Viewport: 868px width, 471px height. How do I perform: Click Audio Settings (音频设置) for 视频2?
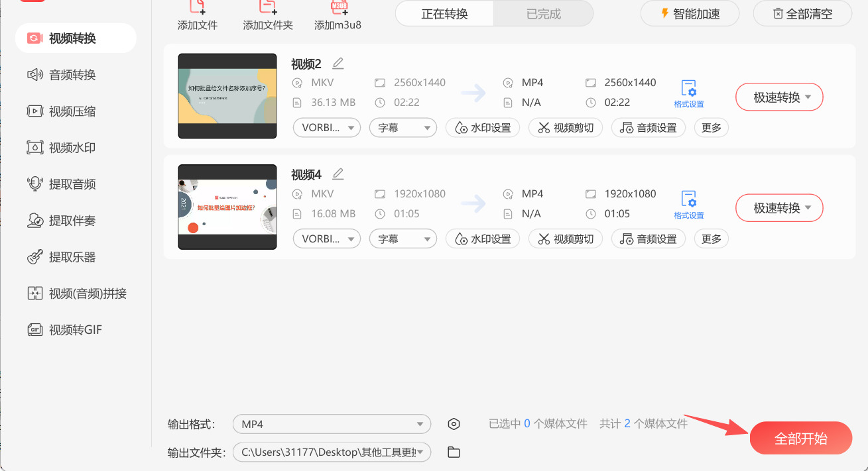649,128
